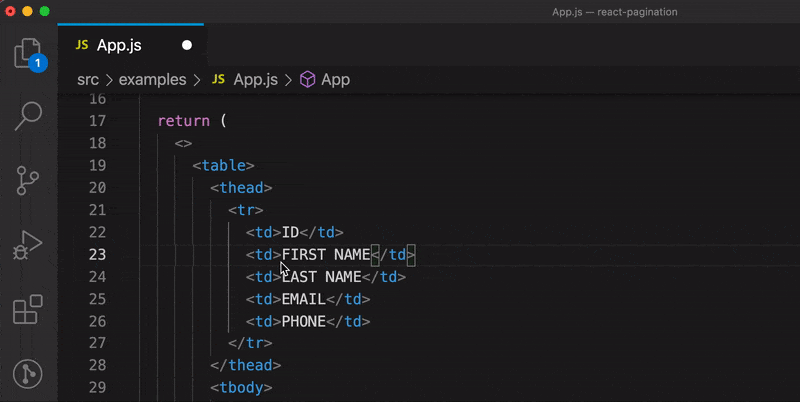Click line number 19 in gutter

point(97,165)
